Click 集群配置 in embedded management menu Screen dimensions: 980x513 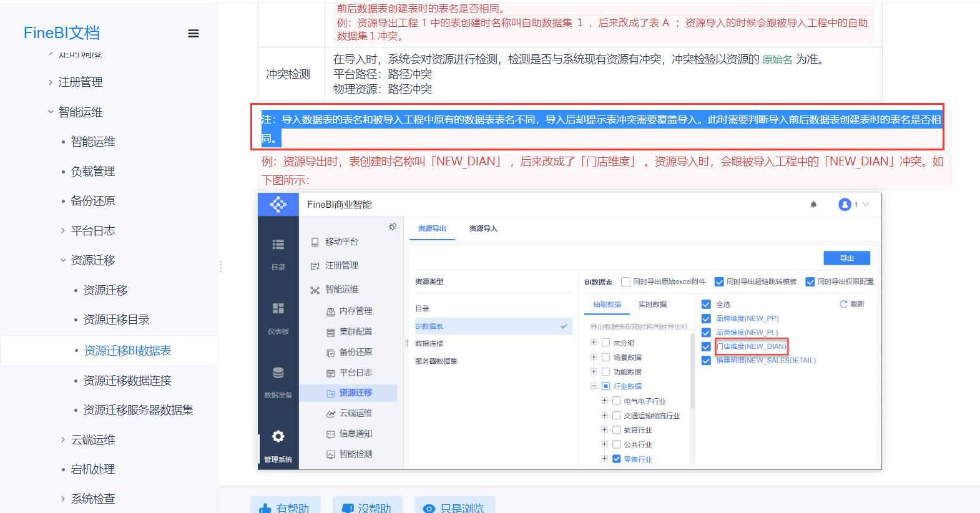click(x=356, y=331)
